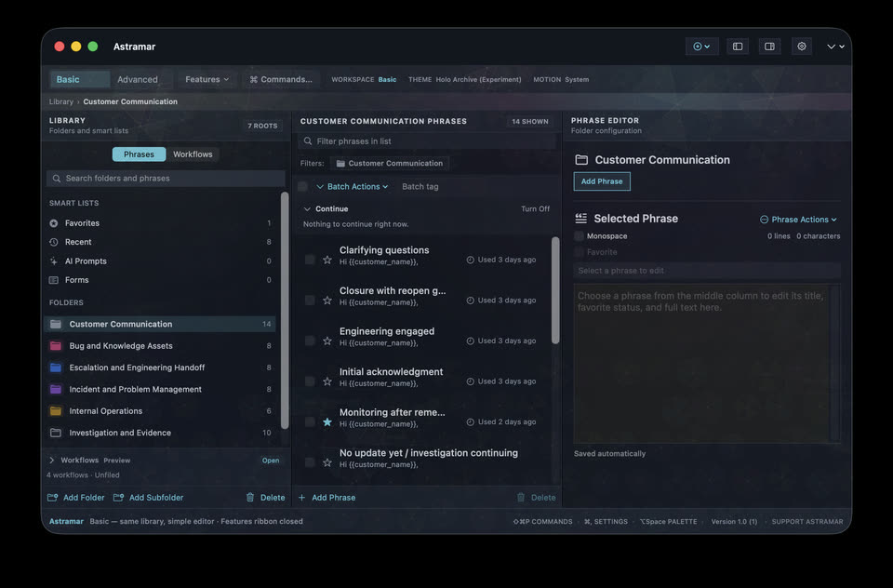Screen dimensions: 893x588
Task: Unstar the Monitoring after remediation phrase
Action: [x=327, y=422]
